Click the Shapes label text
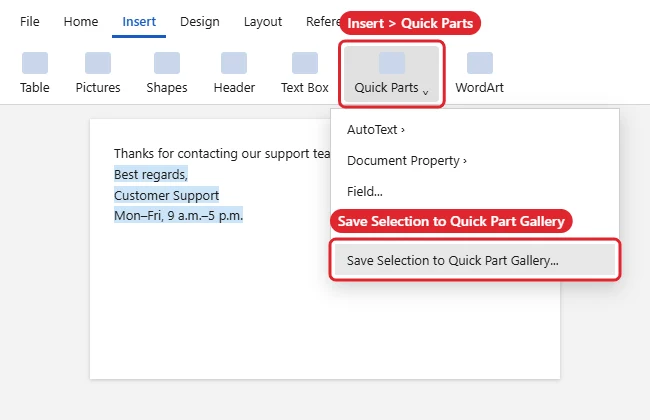The height and width of the screenshot is (420, 650). click(167, 87)
